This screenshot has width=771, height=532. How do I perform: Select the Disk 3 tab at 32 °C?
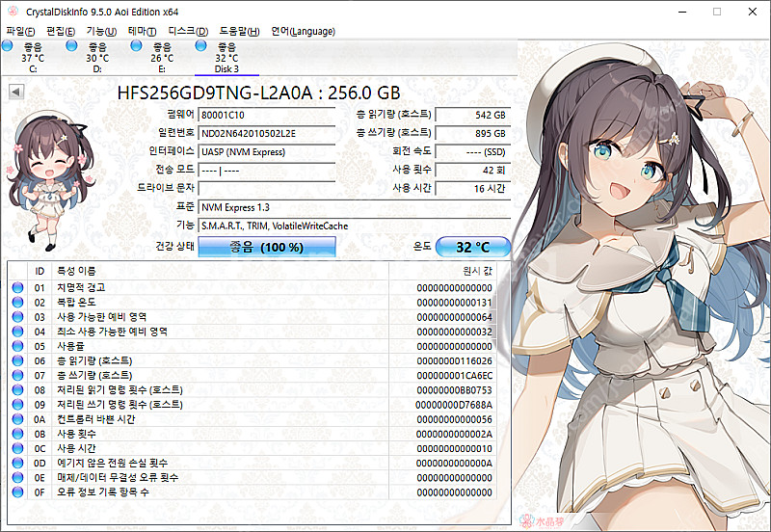pos(226,58)
